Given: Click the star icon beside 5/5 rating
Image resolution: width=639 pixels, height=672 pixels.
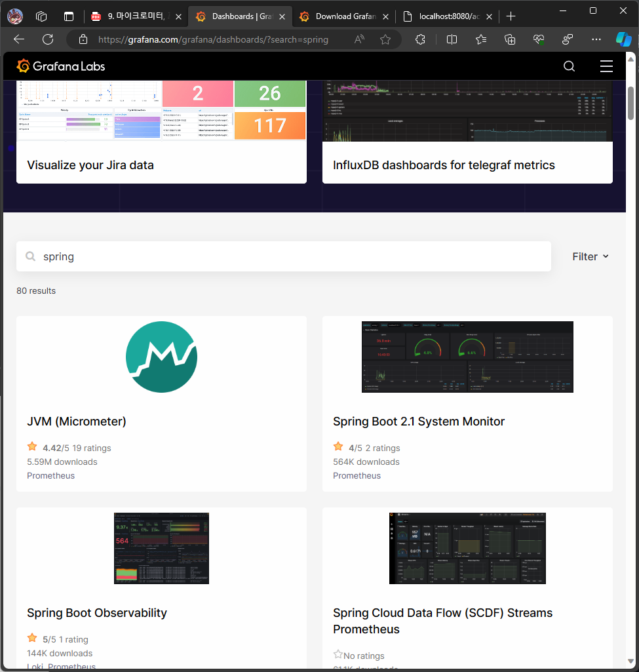Looking at the screenshot, I should 32,638.
